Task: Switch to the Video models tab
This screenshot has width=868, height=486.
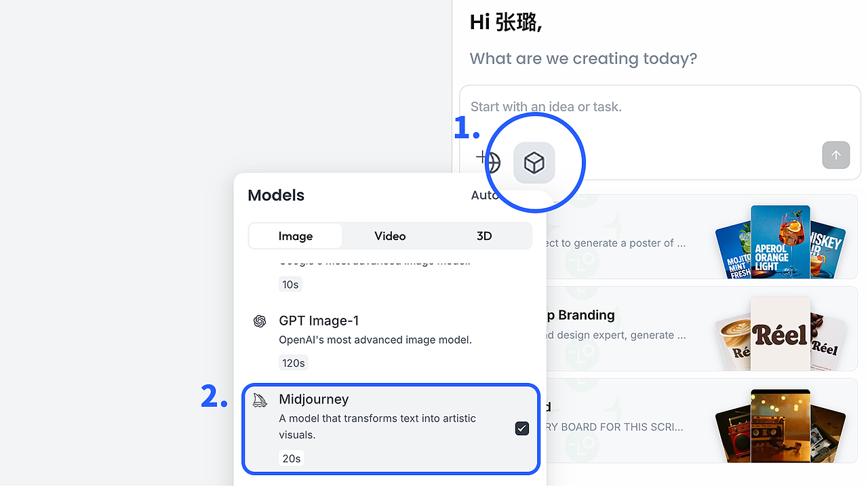Action: (x=390, y=236)
